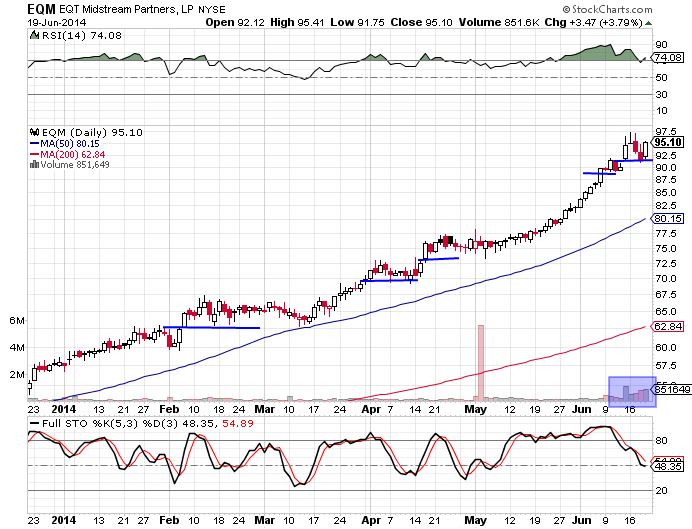Click the Close 95.10 header value

point(421,22)
